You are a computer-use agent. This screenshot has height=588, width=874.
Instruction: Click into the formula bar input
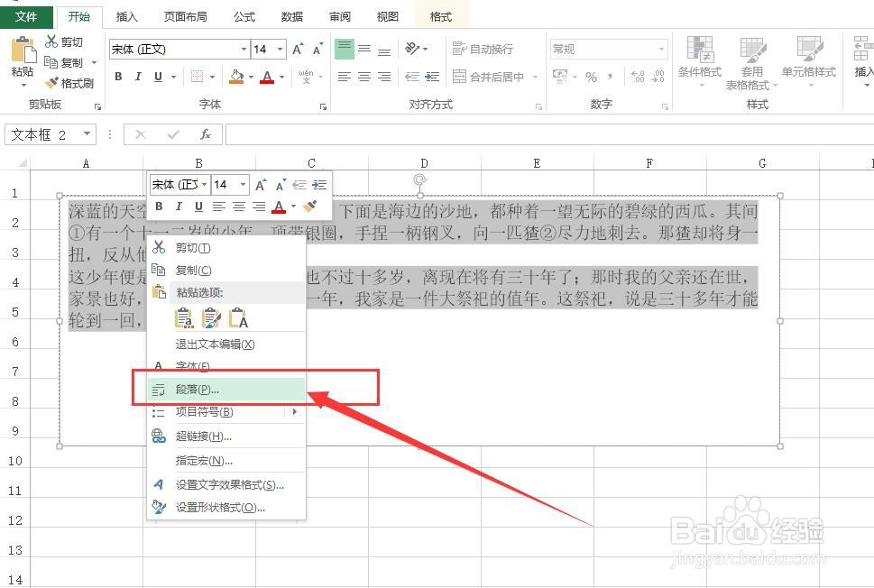point(549,134)
